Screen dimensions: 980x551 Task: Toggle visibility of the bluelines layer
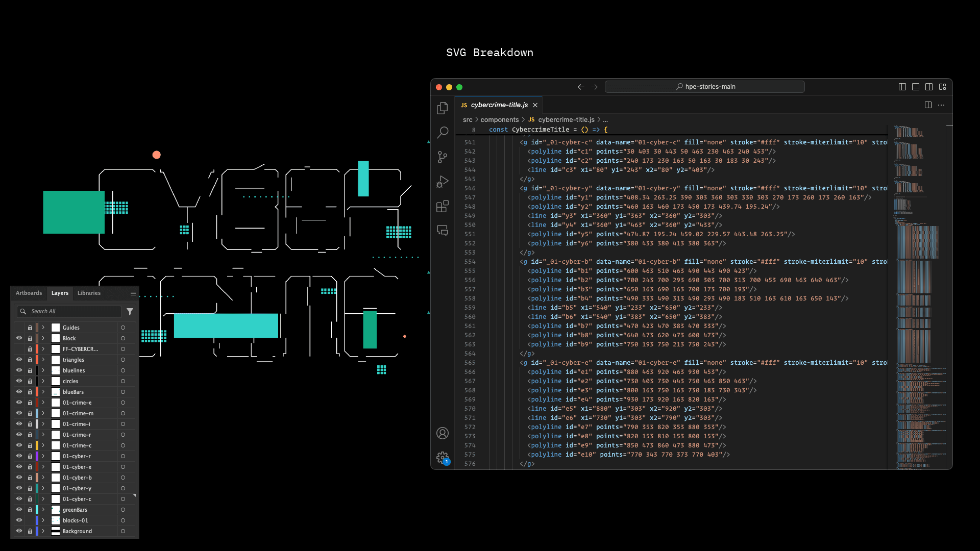tap(19, 370)
